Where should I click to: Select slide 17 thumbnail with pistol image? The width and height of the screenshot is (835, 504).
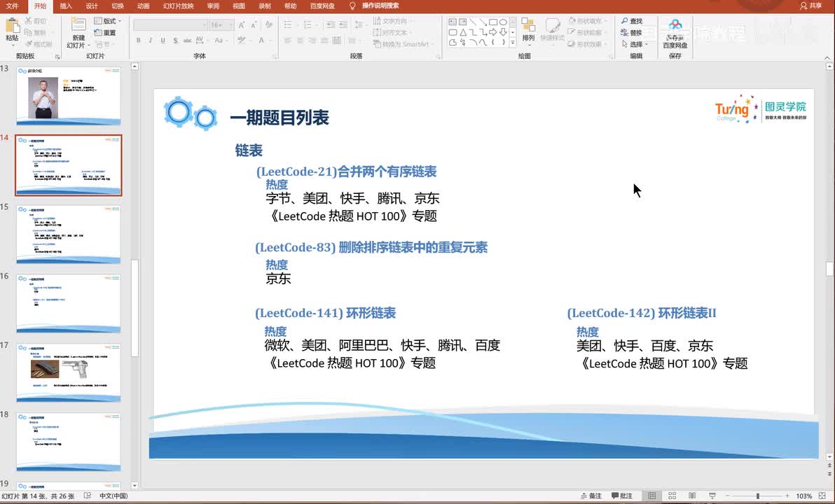pyautogui.click(x=69, y=373)
